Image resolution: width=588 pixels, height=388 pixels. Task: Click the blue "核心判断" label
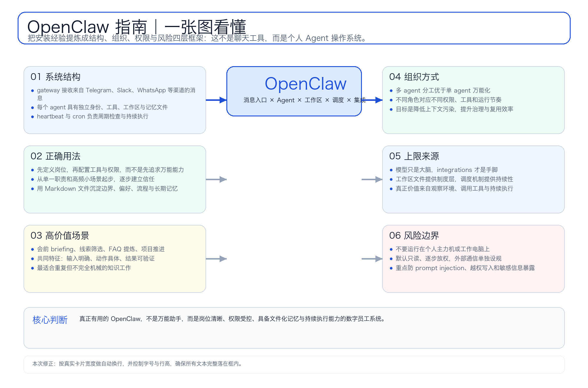(50, 320)
